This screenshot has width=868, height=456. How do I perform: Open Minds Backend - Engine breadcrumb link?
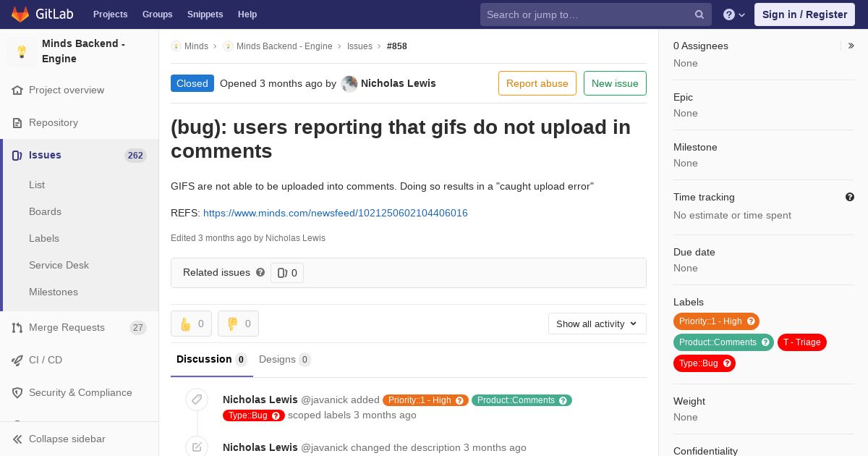[284, 46]
